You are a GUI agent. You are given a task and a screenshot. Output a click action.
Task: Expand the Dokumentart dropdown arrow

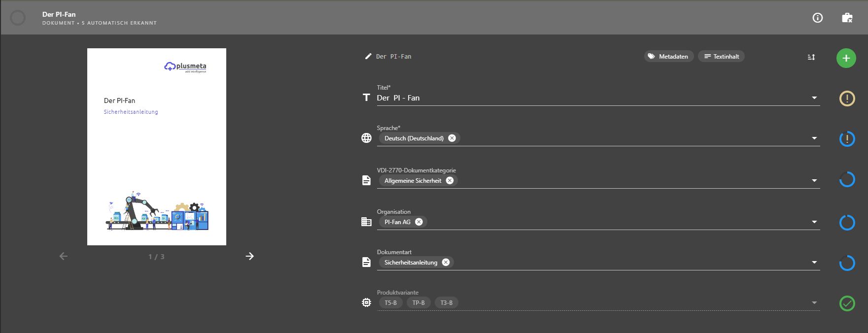pos(814,263)
